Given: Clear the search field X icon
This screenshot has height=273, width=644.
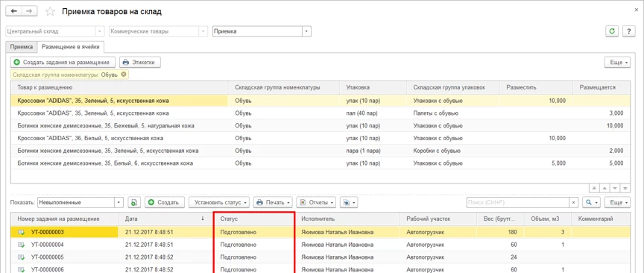Looking at the screenshot, I should pyautogui.click(x=574, y=202).
